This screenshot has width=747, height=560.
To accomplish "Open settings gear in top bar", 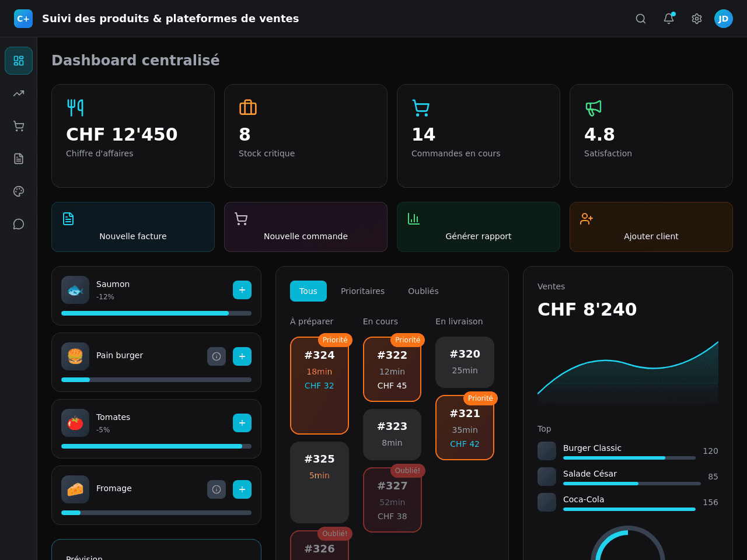I will [x=697, y=19].
